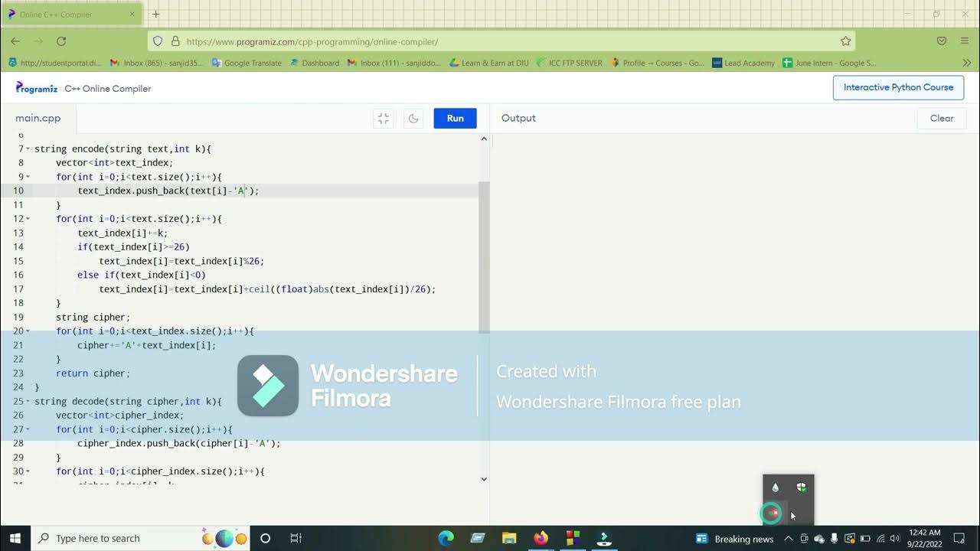
Task: Collapse the encode function at line 7
Action: (28, 148)
